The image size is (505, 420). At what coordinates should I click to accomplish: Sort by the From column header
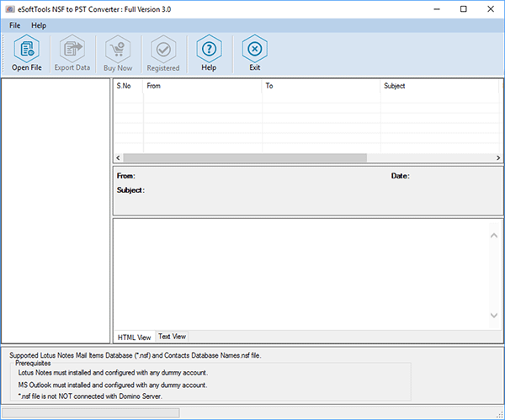(202, 86)
